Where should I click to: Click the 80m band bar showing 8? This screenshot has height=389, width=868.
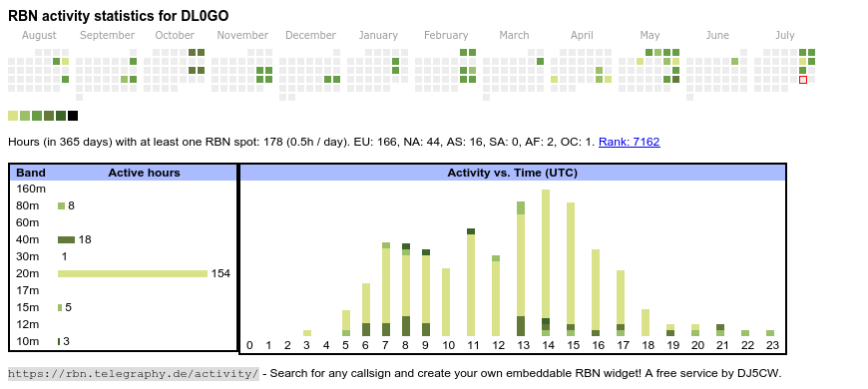pyautogui.click(x=62, y=205)
